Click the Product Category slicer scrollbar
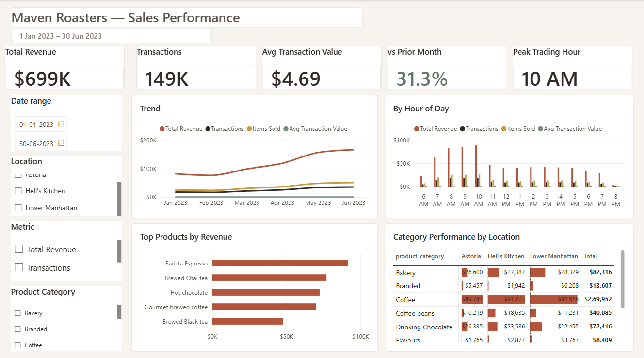 click(x=119, y=312)
